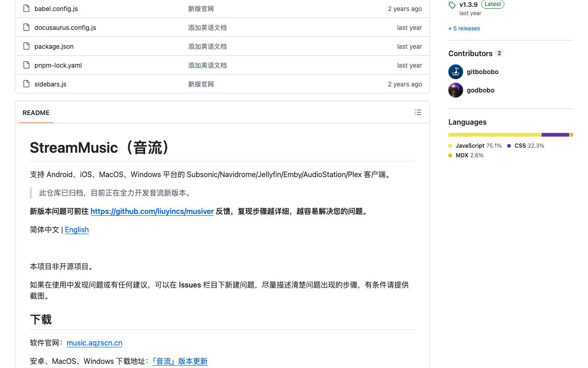Click the babel.config.js file icon
The height and width of the screenshot is (368, 588).
coord(27,9)
